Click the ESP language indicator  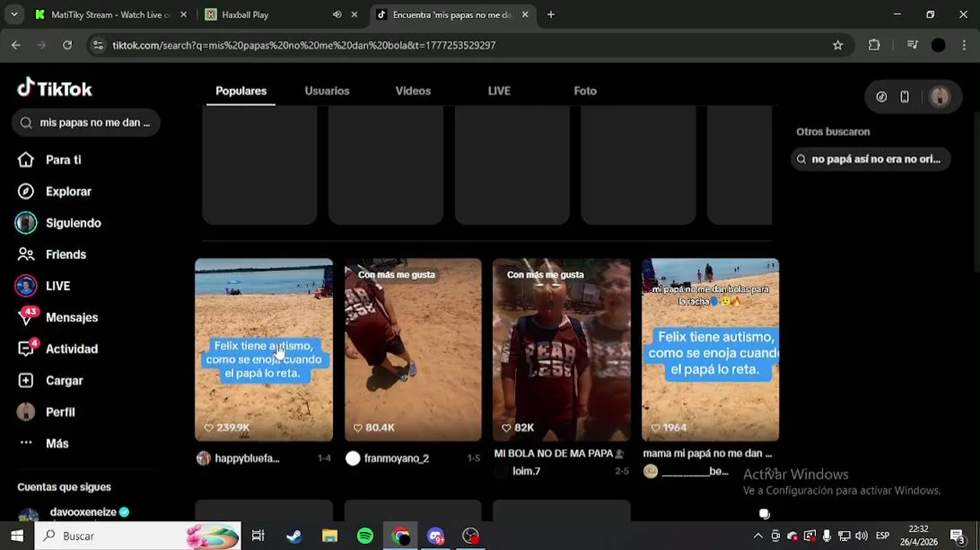click(x=883, y=536)
